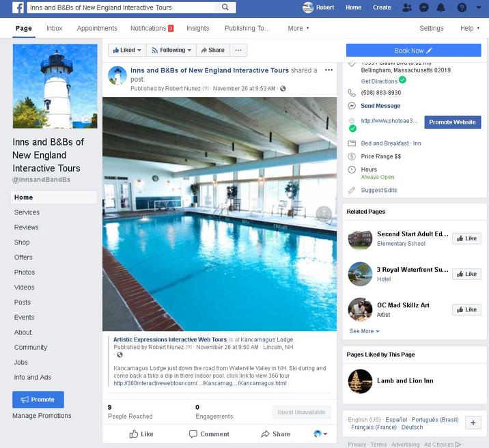Open the account menu arrow in top bar
The image size is (489, 448).
478,8
